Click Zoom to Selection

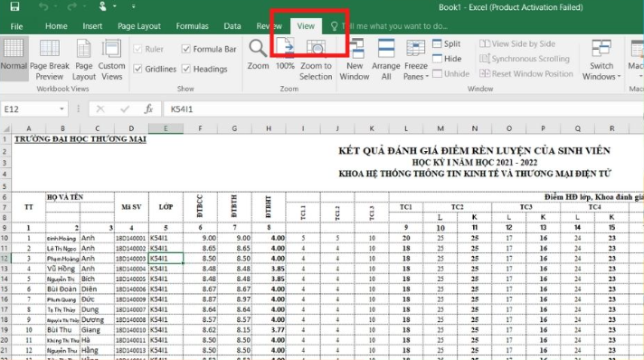pyautogui.click(x=316, y=60)
